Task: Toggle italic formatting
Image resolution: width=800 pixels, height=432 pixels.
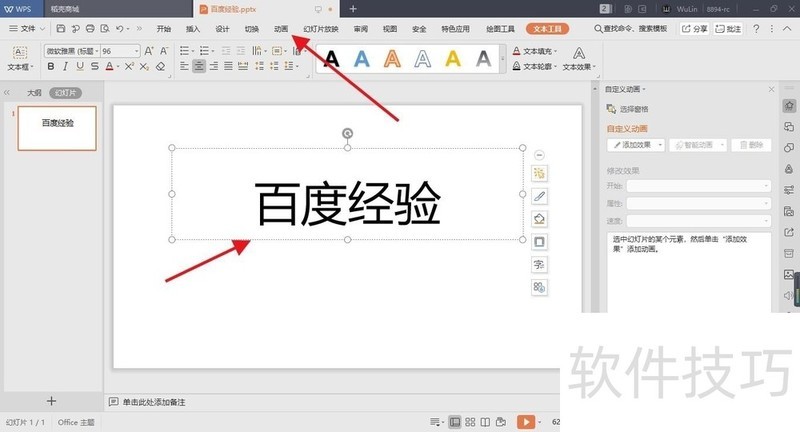Action: tap(65, 66)
